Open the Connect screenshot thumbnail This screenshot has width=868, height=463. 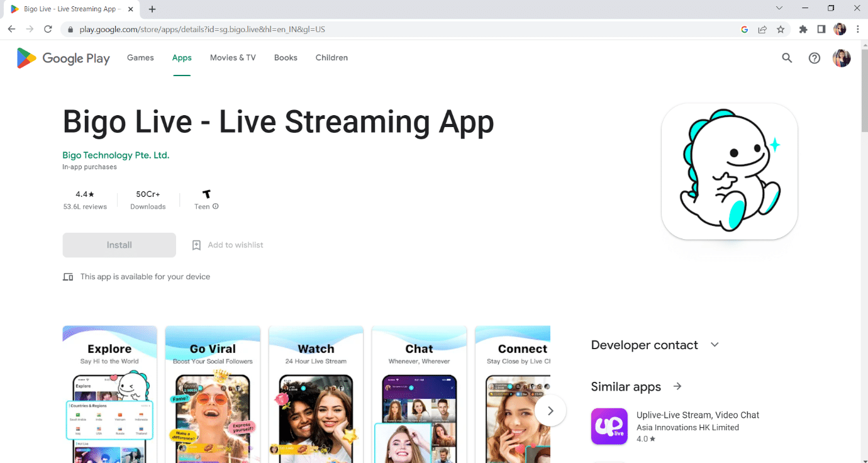coord(513,394)
